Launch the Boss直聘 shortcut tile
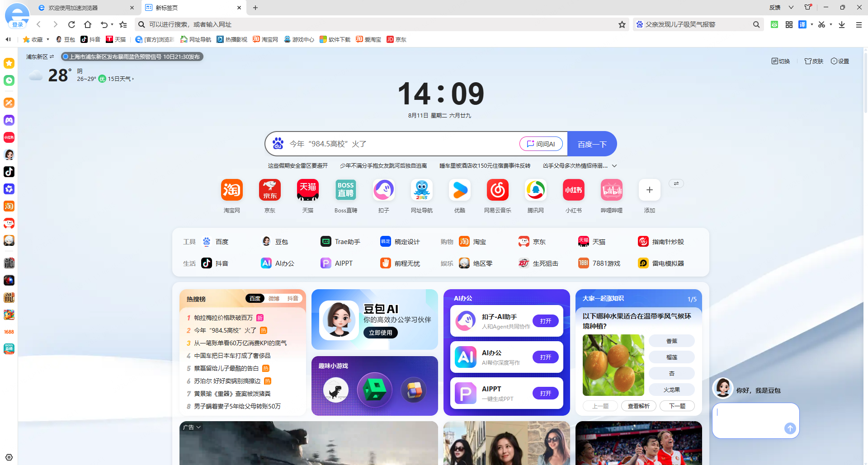The image size is (868, 465). pos(346,190)
